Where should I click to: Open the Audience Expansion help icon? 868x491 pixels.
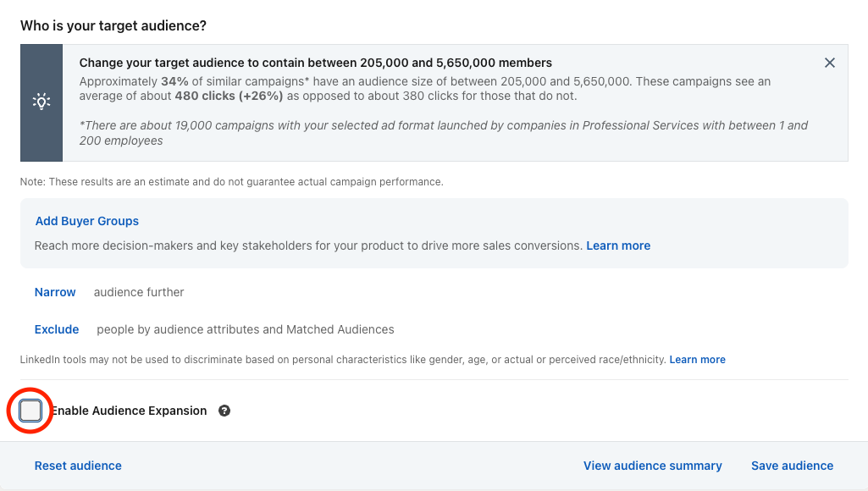(224, 411)
